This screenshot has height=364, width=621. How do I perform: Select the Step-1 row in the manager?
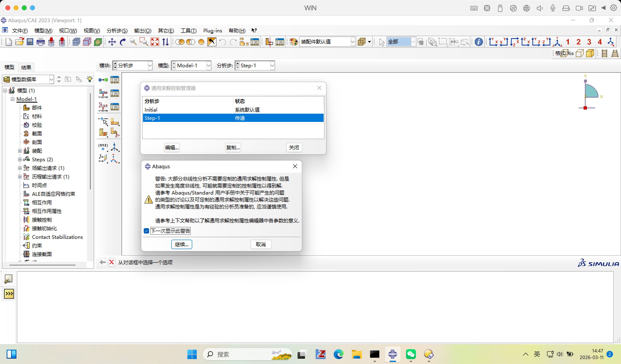[233, 118]
